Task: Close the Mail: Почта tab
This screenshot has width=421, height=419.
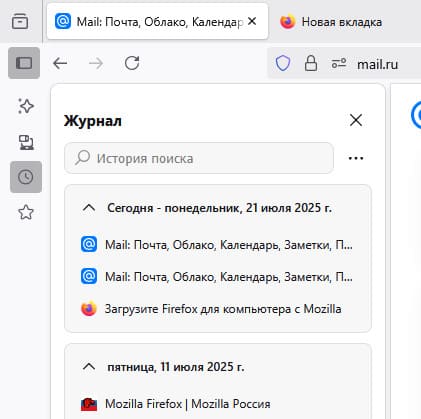Action: 252,21
